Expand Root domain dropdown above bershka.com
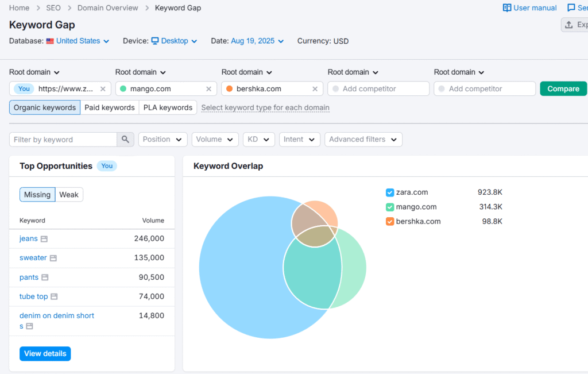The width and height of the screenshot is (588, 374). click(246, 72)
